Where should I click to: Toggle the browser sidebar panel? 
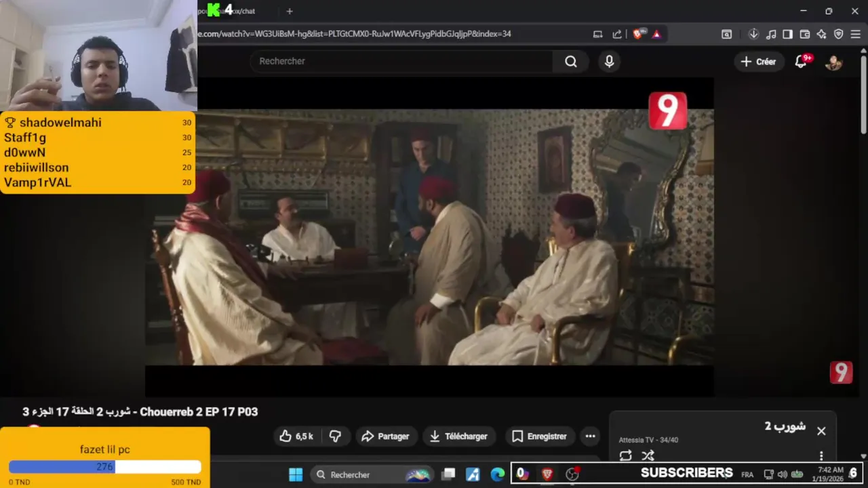click(x=787, y=34)
